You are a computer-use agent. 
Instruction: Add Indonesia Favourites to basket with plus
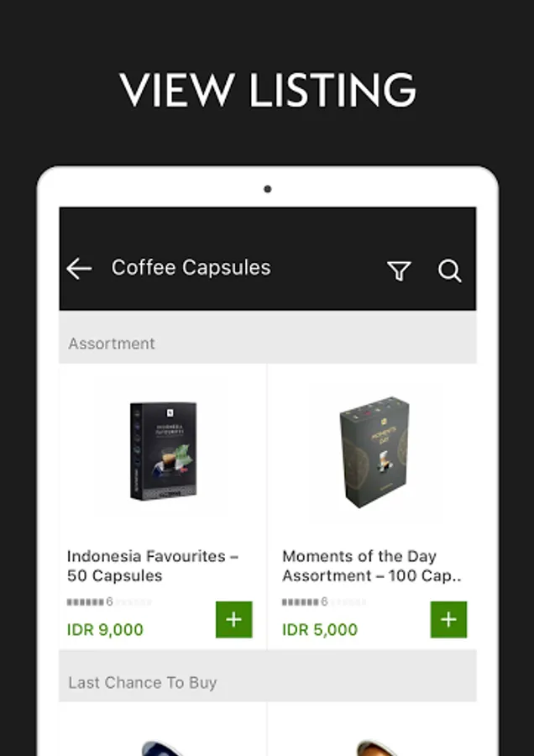(x=233, y=620)
